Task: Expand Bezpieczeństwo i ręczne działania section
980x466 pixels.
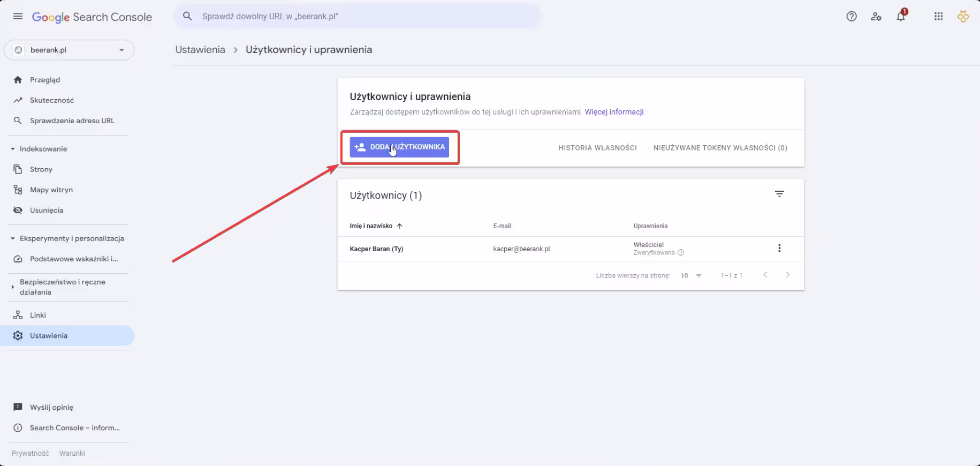Action: coord(13,287)
